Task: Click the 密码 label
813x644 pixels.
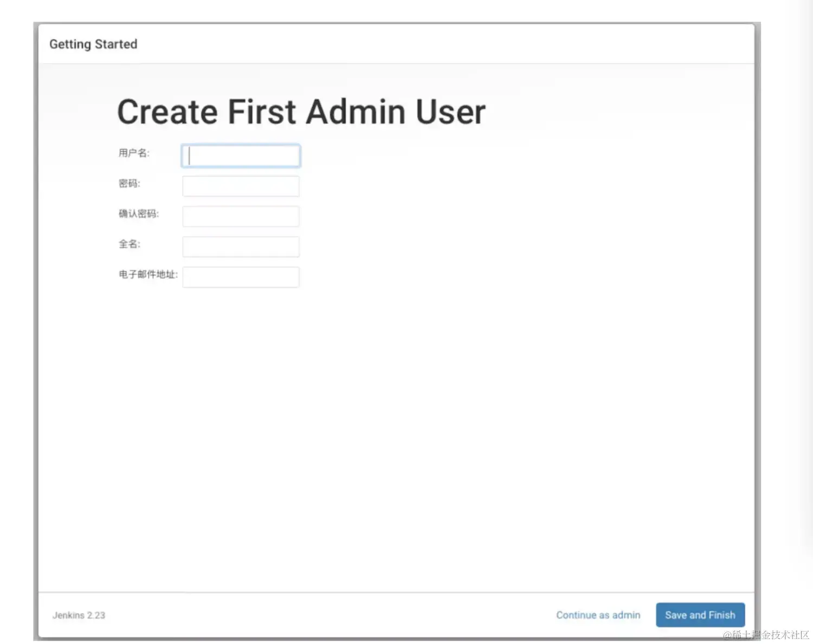Action: coord(129,183)
